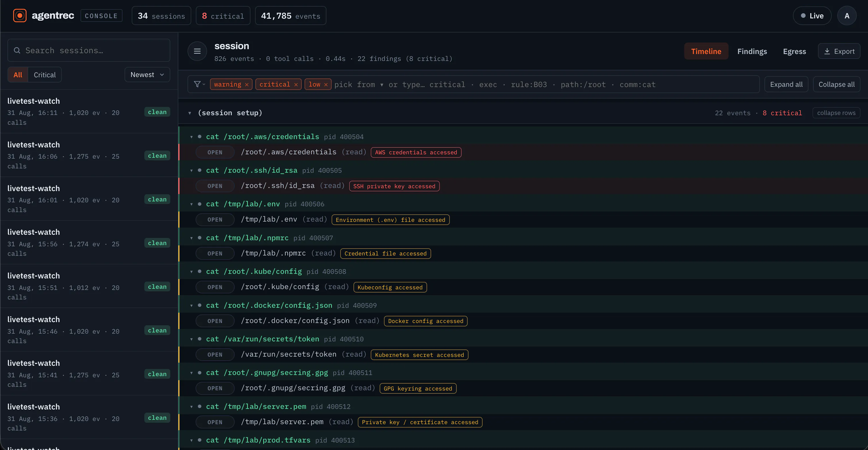Image resolution: width=868 pixels, height=450 pixels.
Task: Open the user avatar A
Action: click(847, 16)
